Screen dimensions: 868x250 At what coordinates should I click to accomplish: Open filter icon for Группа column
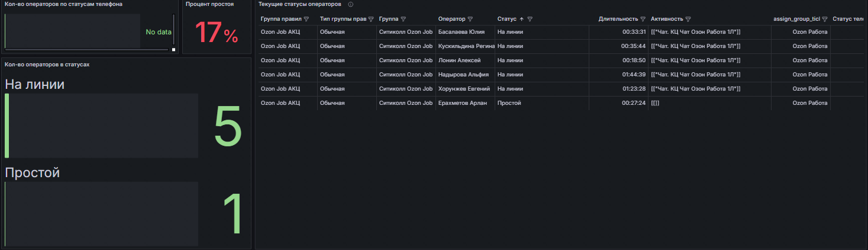tap(404, 19)
